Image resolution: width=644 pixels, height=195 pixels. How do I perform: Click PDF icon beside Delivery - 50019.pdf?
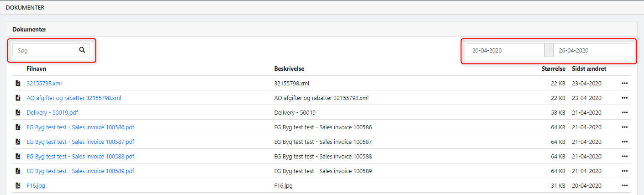click(x=18, y=113)
